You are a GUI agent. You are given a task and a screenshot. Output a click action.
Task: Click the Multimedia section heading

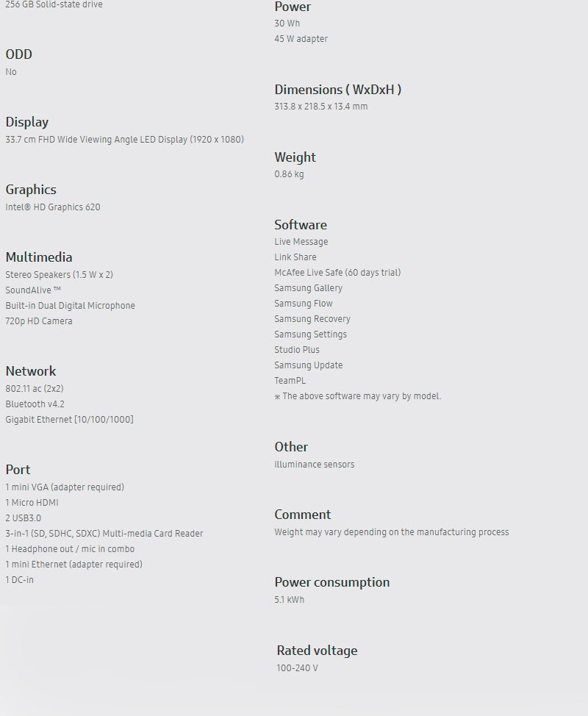tap(39, 257)
